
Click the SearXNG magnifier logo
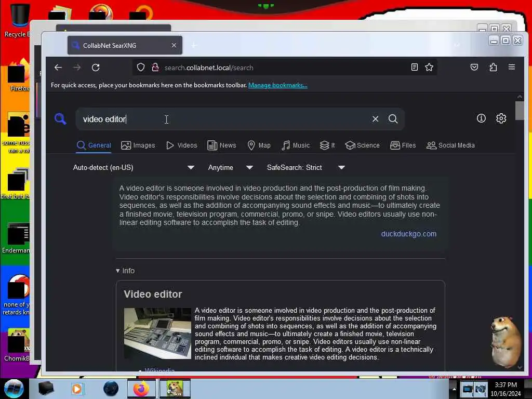(60, 119)
